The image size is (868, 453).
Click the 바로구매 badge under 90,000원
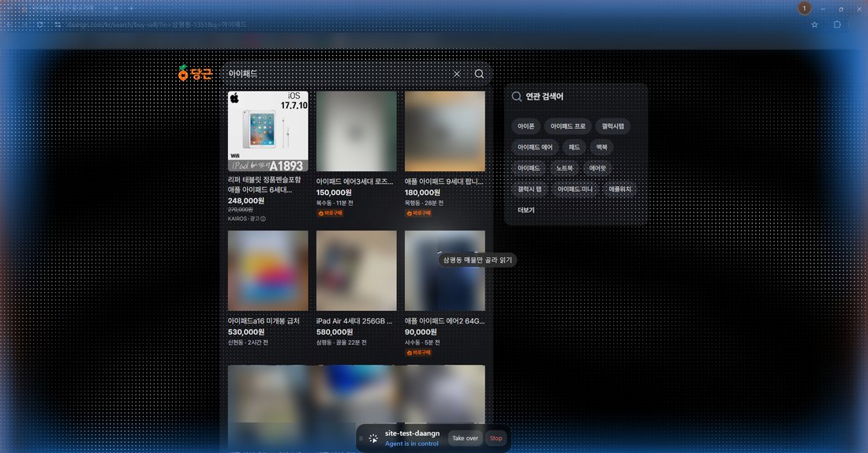pyautogui.click(x=418, y=353)
